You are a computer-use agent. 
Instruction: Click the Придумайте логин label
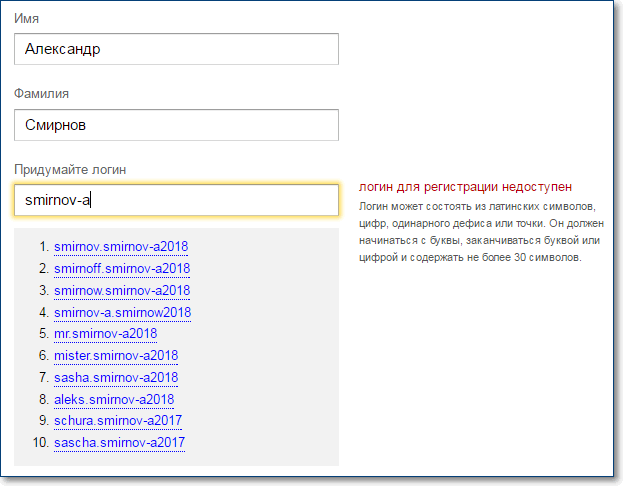(x=70, y=170)
